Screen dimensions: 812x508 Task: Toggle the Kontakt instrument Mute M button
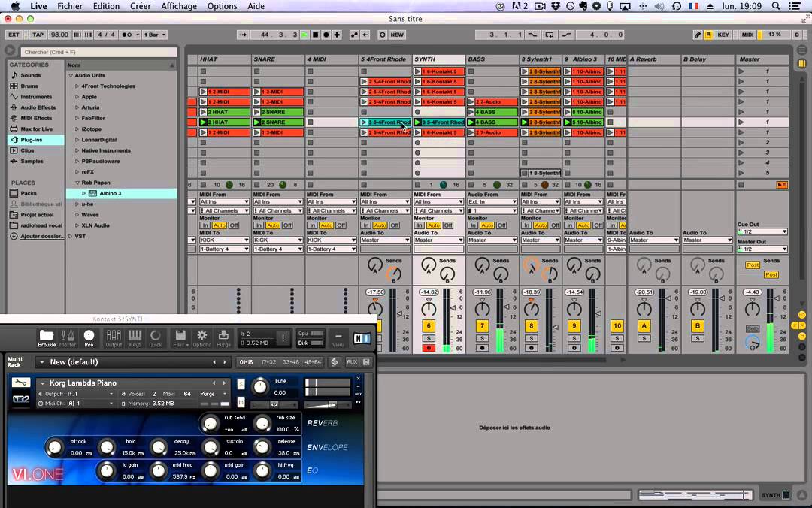pos(241,402)
